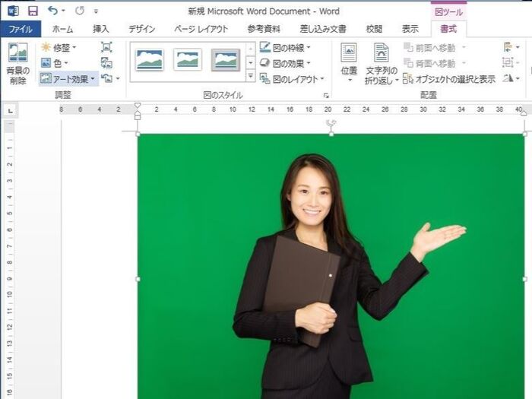Open the 修整 (Corrections) dropdown
532x399 pixels.
tap(59, 47)
